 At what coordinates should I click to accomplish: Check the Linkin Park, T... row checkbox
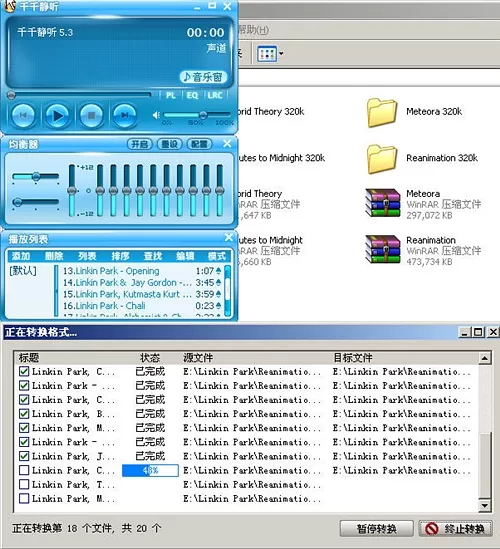[24, 485]
